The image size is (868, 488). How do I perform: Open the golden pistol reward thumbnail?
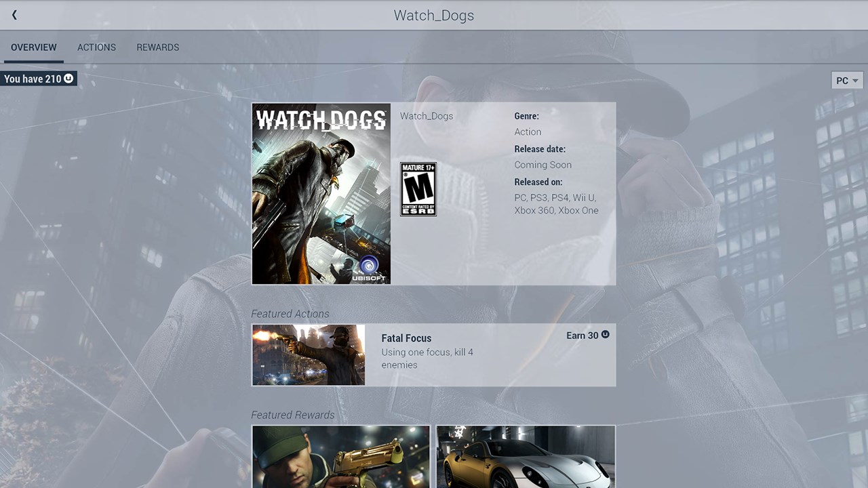tap(341, 457)
